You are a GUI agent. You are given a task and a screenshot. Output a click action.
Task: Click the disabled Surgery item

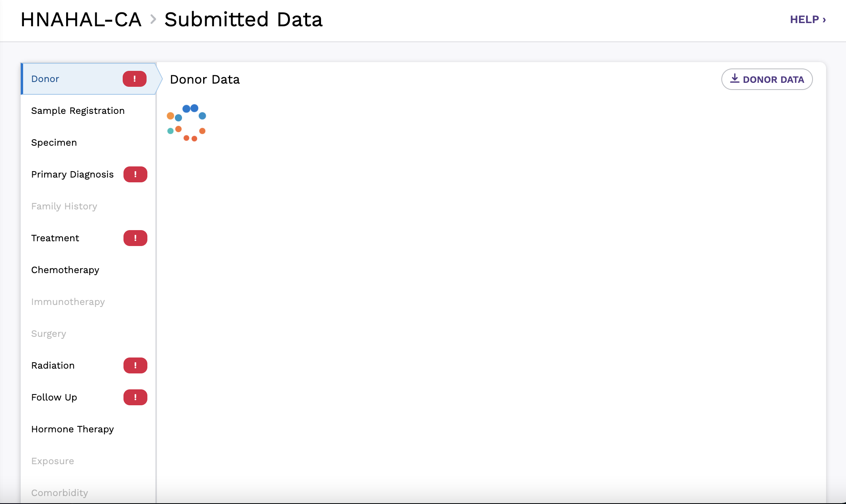tap(48, 333)
